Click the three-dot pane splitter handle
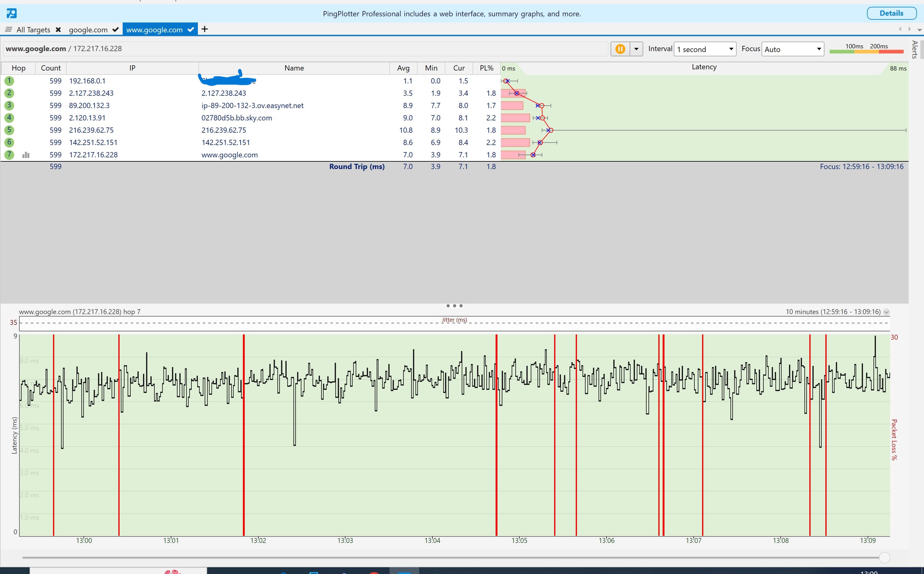 454,305
